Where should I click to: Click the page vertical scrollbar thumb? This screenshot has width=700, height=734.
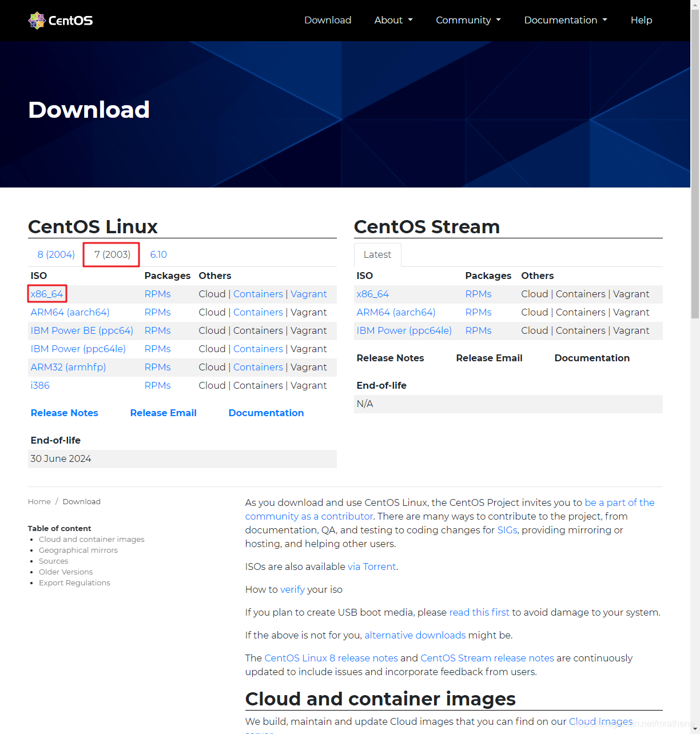(x=695, y=163)
